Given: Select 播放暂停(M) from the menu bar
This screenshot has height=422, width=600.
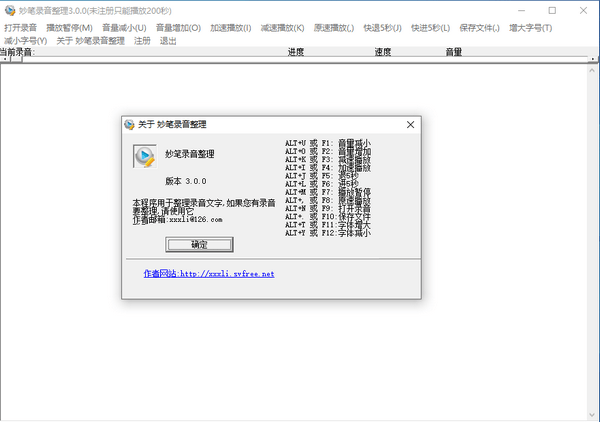Looking at the screenshot, I should pyautogui.click(x=69, y=28).
